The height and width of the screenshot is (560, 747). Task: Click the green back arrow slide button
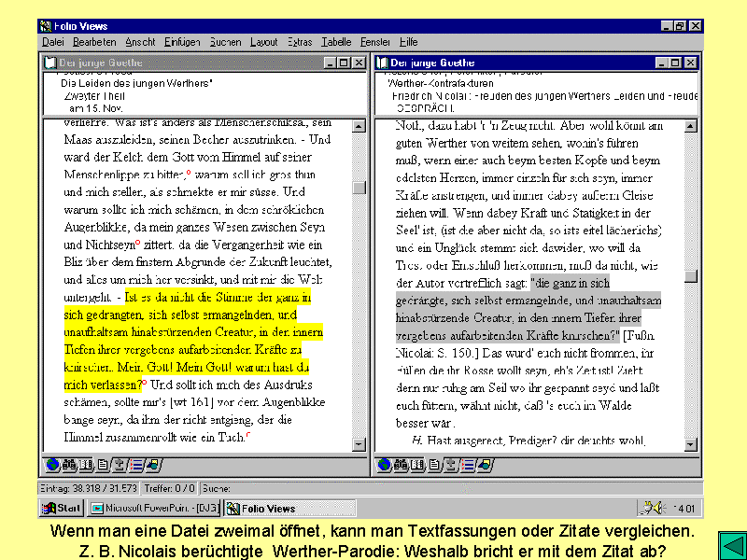[731, 543]
